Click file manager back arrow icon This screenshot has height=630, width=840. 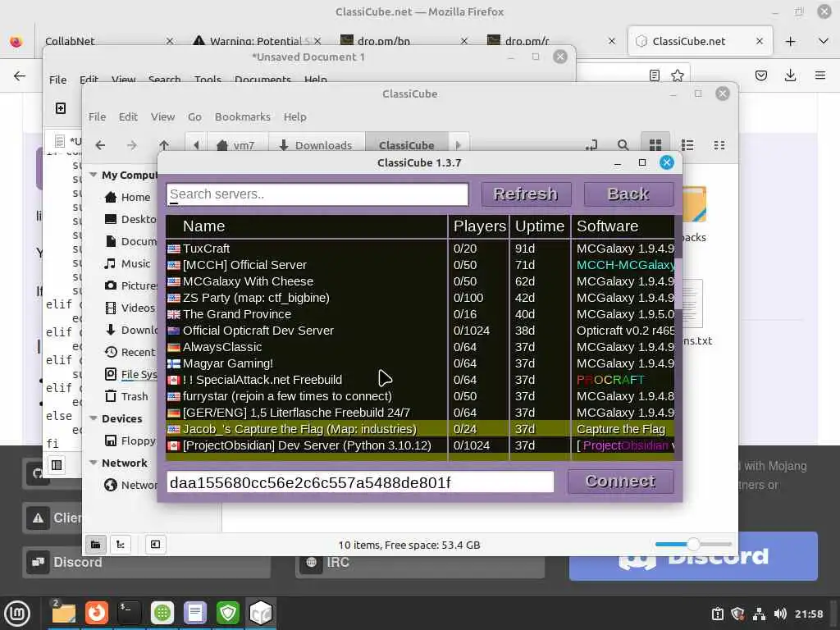[x=100, y=145]
